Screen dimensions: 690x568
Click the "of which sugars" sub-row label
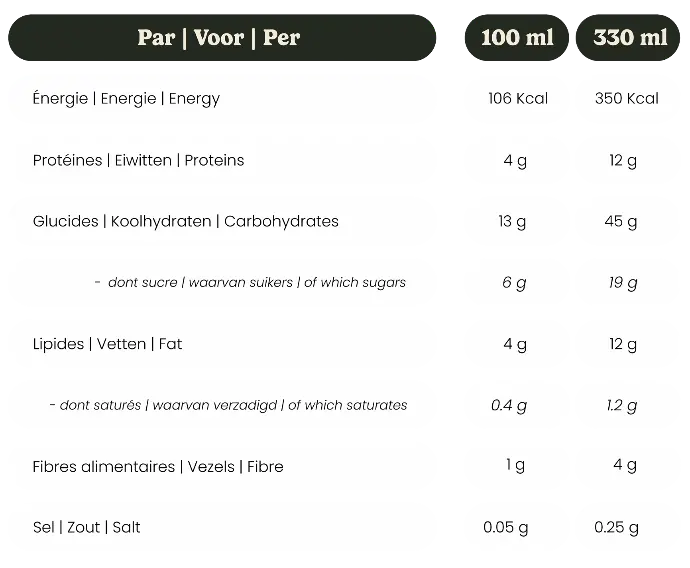point(250,283)
